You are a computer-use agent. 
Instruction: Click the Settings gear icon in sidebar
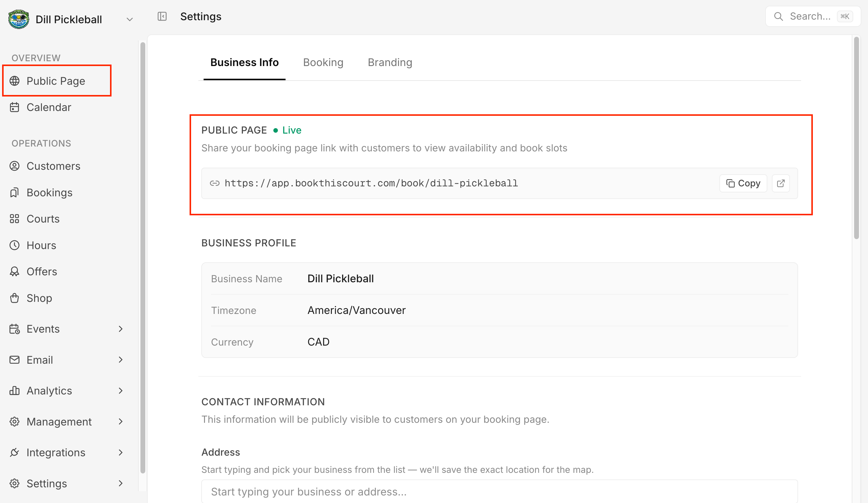click(x=14, y=483)
